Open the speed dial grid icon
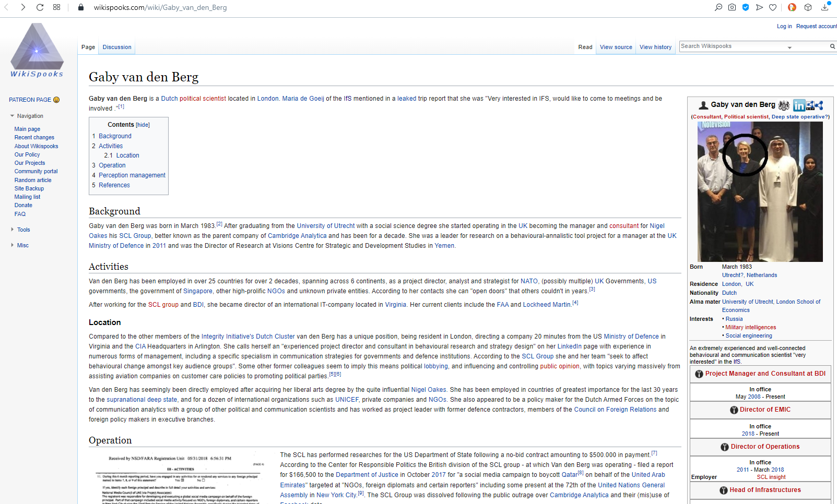The height and width of the screenshot is (504, 837). click(56, 7)
